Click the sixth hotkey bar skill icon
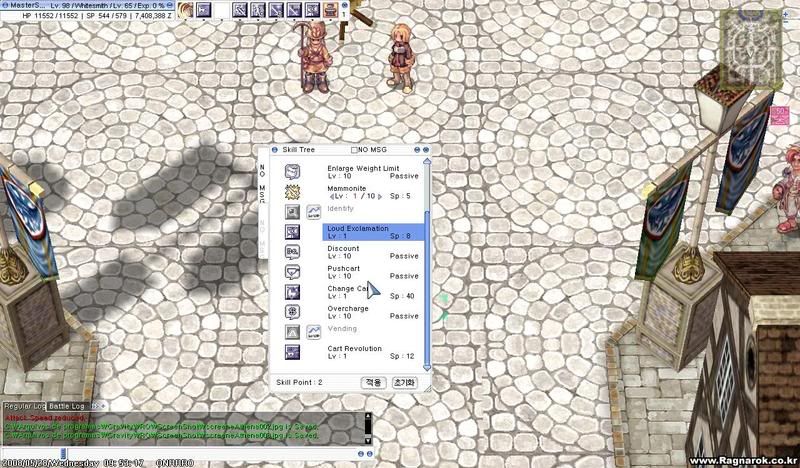 click(x=276, y=10)
